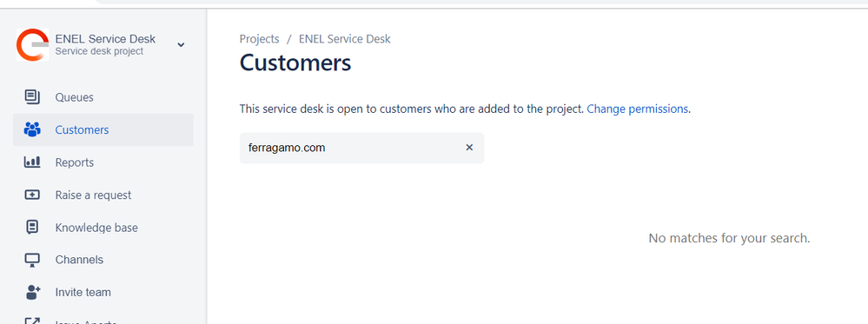868x324 pixels.
Task: Click the Knowledge base icon
Action: coord(33,227)
